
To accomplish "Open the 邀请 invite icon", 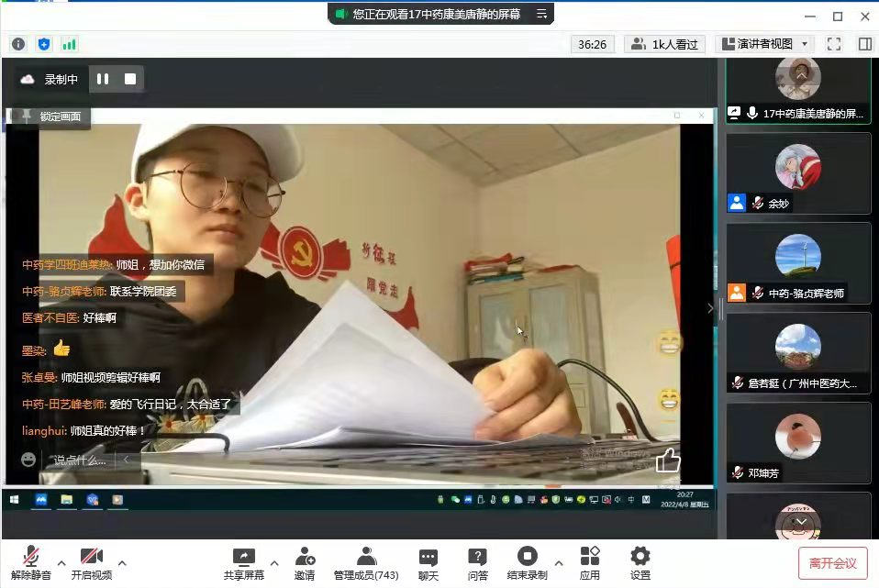I will [305, 562].
